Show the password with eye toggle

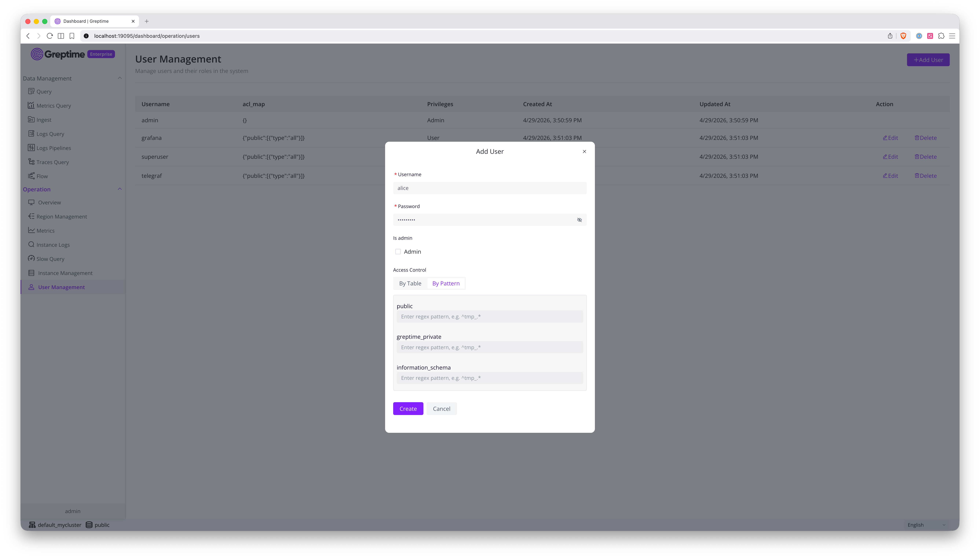click(579, 220)
